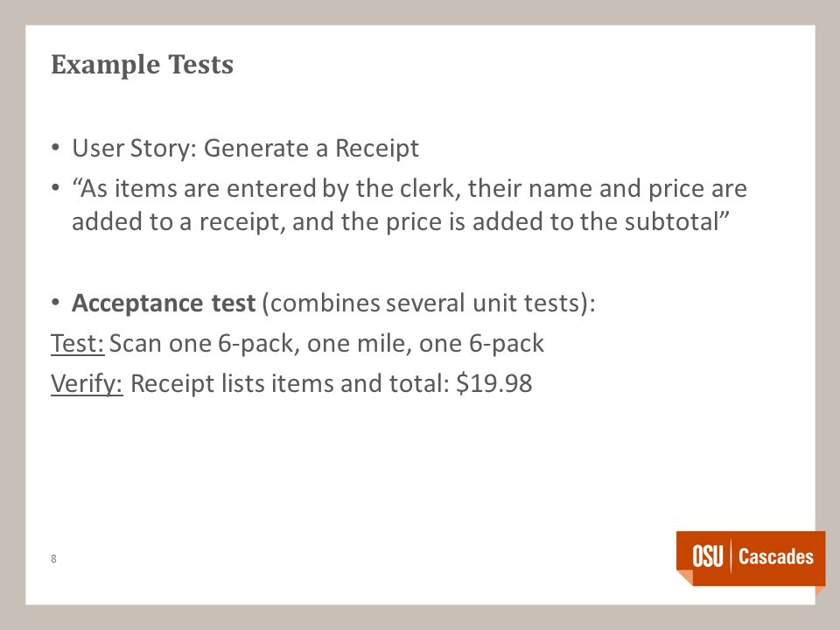Screen dimensions: 840x630
Task: Click the first '6-pack' in the Test line
Action: click(x=257, y=343)
